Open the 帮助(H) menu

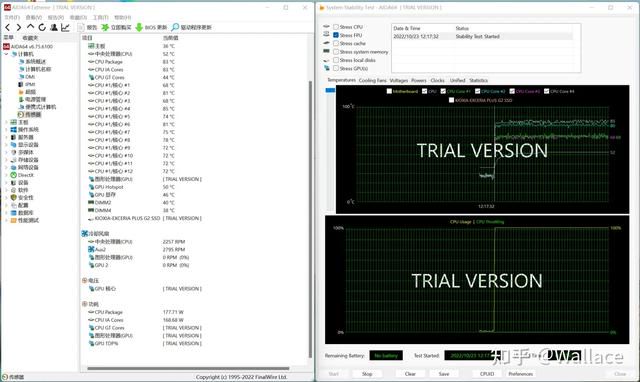click(122, 18)
